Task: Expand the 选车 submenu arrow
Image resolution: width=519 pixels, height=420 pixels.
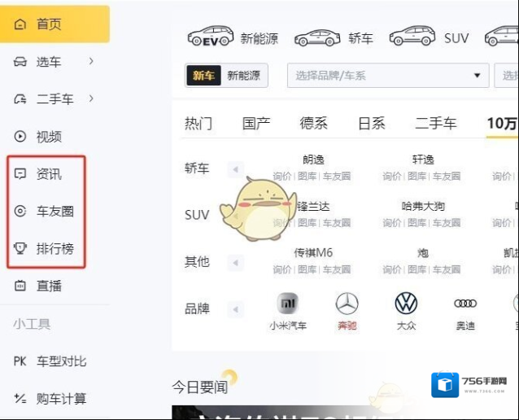Action: point(91,61)
